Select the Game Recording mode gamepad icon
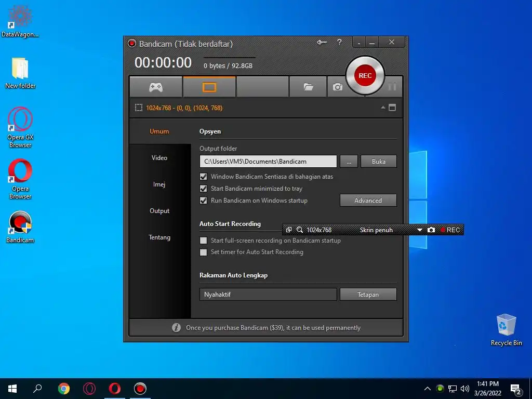Screen dimensions: 532x399 pos(156,87)
